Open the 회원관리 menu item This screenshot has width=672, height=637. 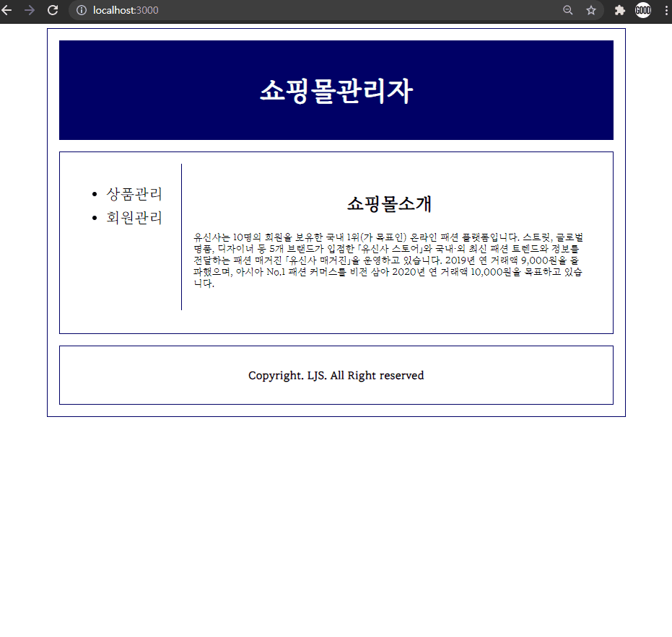pos(134,218)
